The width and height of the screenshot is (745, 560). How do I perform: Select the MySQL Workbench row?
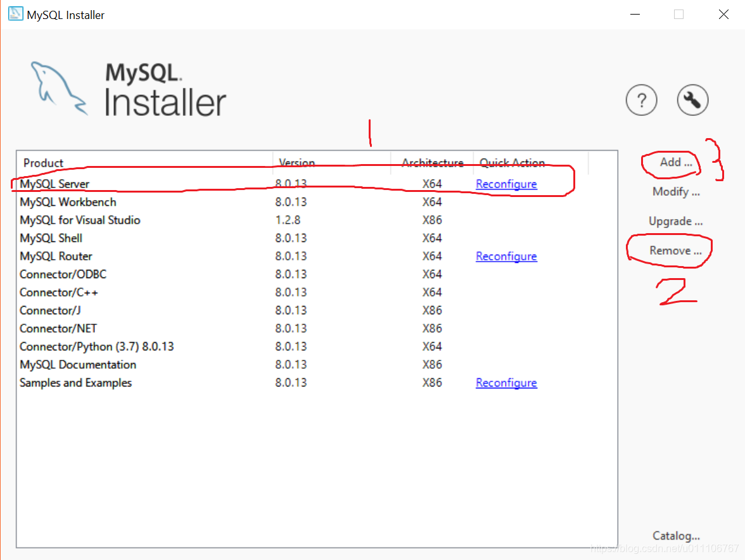pos(317,202)
